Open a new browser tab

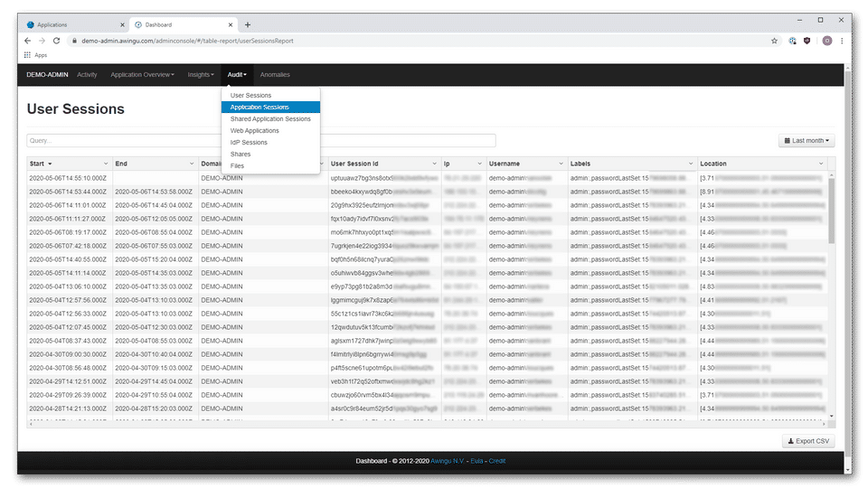[x=248, y=24]
